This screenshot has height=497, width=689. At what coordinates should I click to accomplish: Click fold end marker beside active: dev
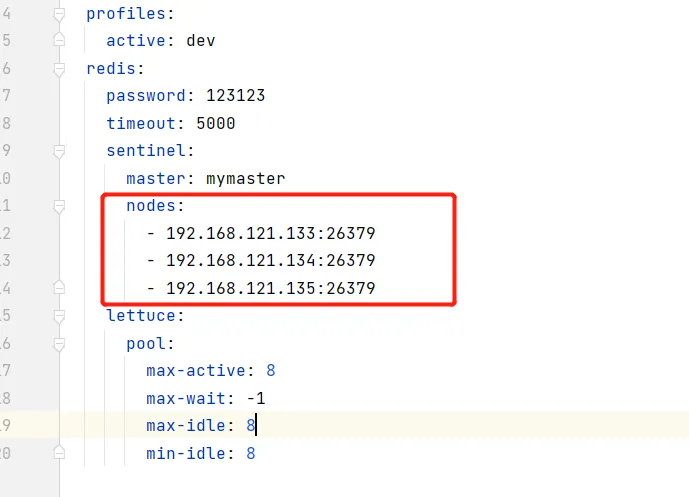tap(59, 40)
